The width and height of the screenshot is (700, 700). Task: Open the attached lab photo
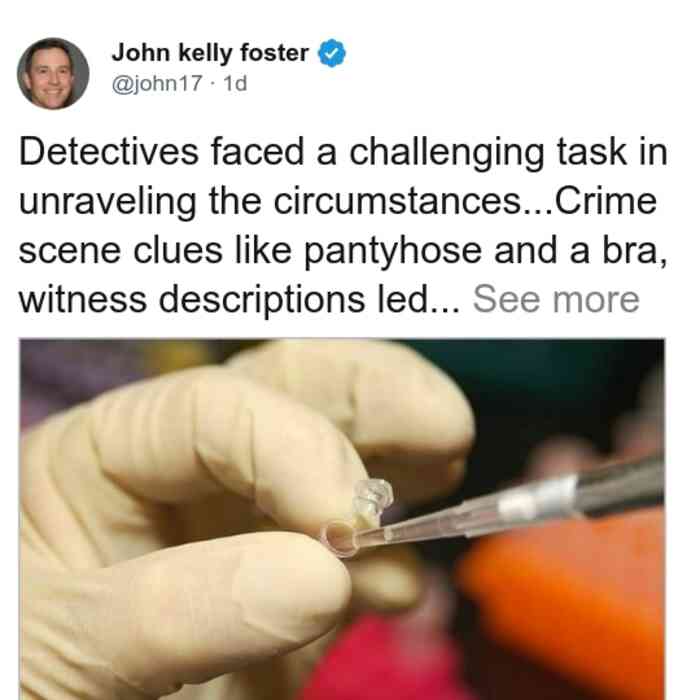pyautogui.click(x=342, y=519)
